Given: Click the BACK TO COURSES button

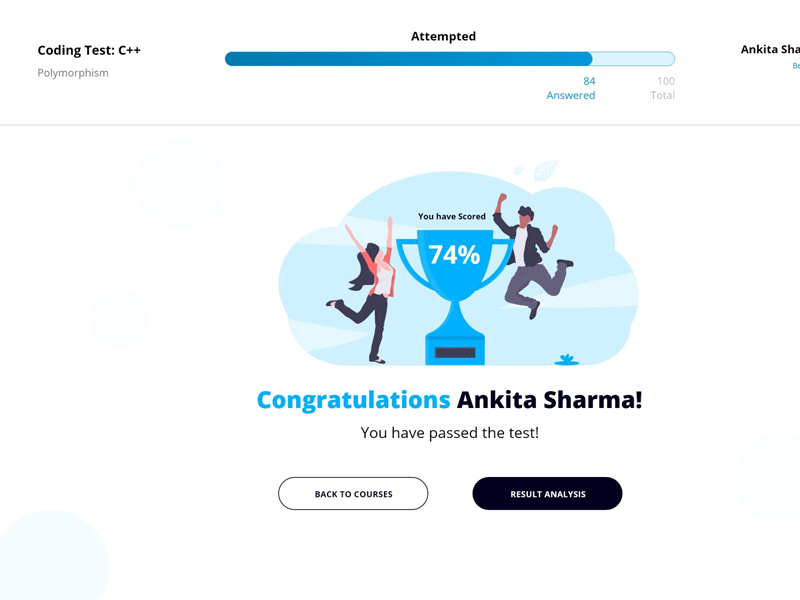Looking at the screenshot, I should (353, 493).
